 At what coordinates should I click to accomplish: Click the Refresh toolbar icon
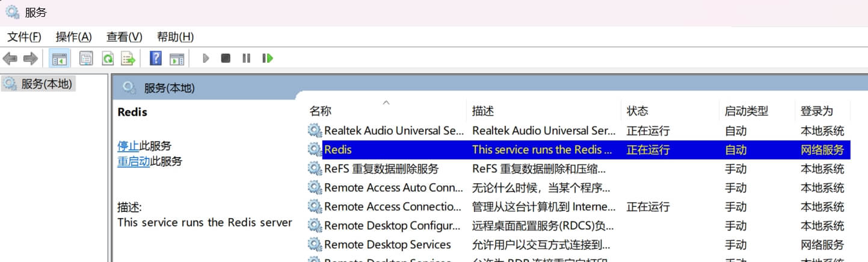(x=107, y=58)
